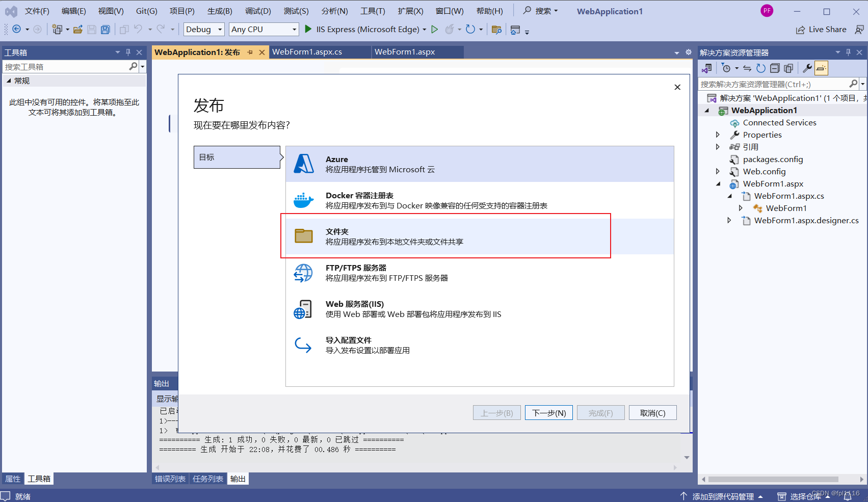The height and width of the screenshot is (502, 868).
Task: Click the Solution Explorer search field
Action: (773, 84)
